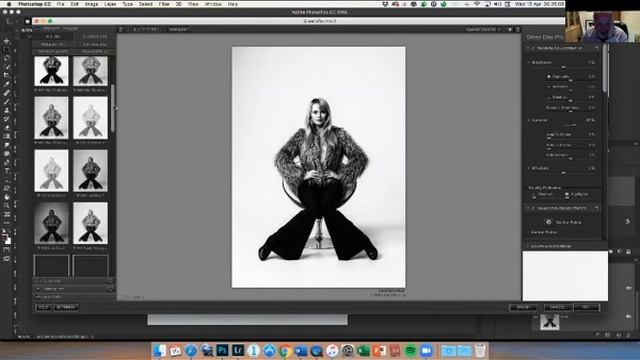Open the Layer menu
Image resolution: width=640 pixels, height=360 pixels.
tap(110, 4)
